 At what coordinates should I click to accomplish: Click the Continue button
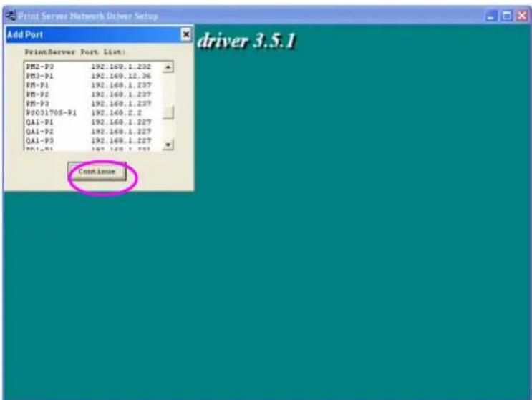click(97, 172)
